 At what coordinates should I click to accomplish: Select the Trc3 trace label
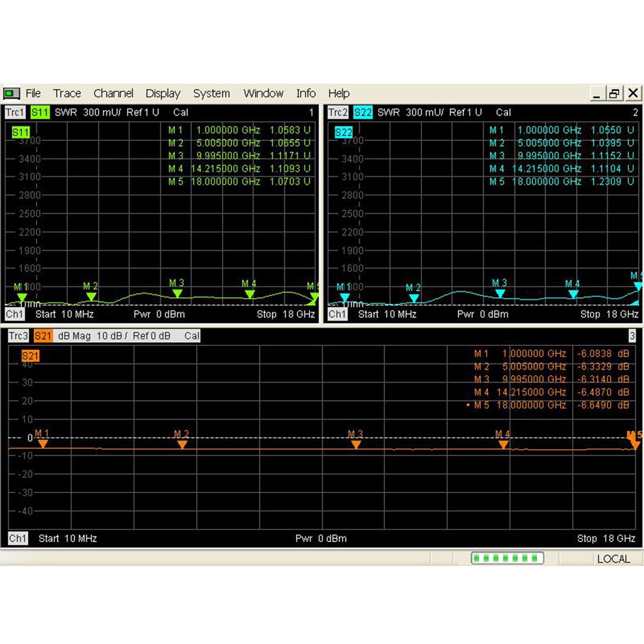pos(18,336)
